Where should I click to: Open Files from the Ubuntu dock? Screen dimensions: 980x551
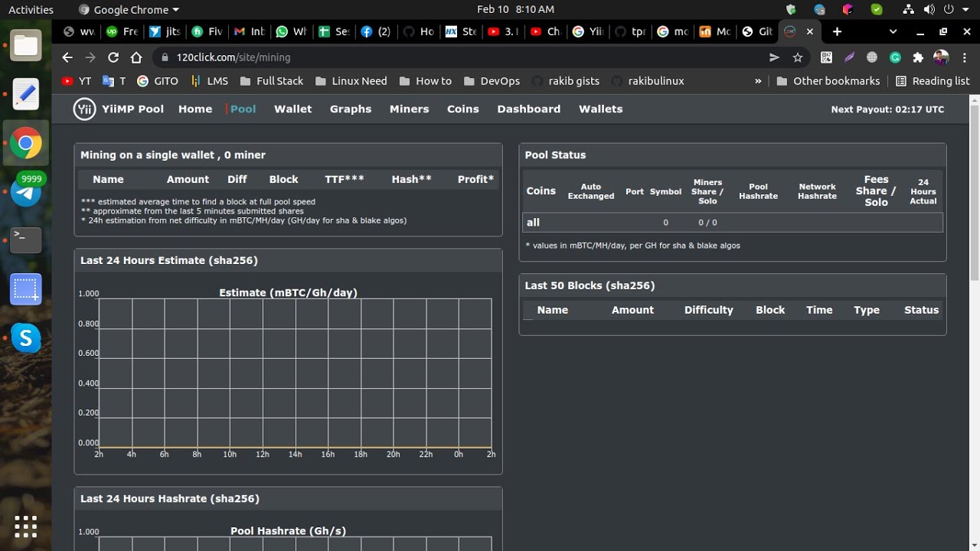click(25, 46)
